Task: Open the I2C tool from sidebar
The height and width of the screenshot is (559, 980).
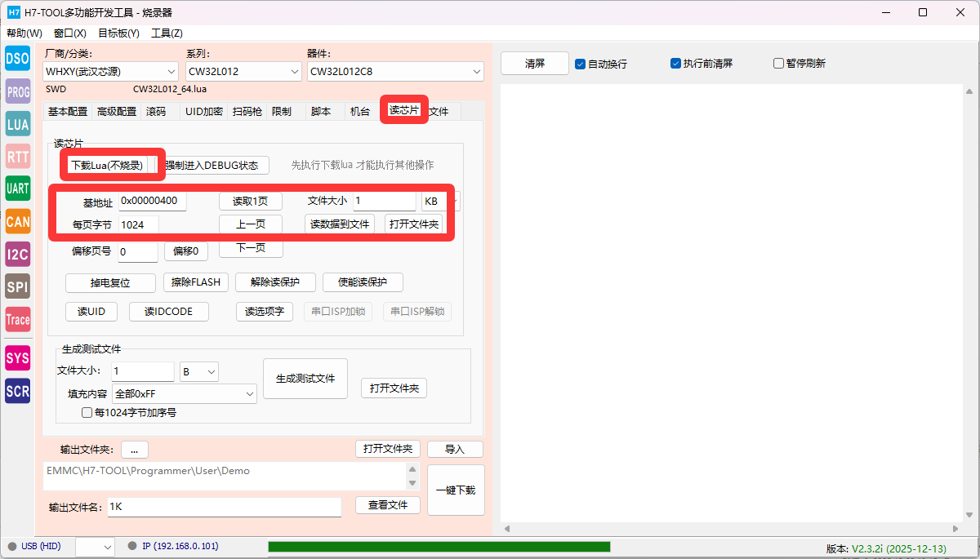Action: point(17,254)
